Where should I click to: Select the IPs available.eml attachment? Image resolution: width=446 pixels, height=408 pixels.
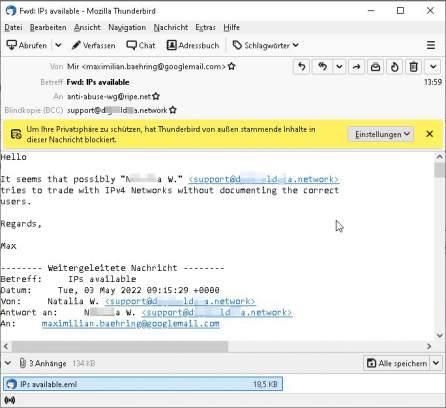[143, 384]
